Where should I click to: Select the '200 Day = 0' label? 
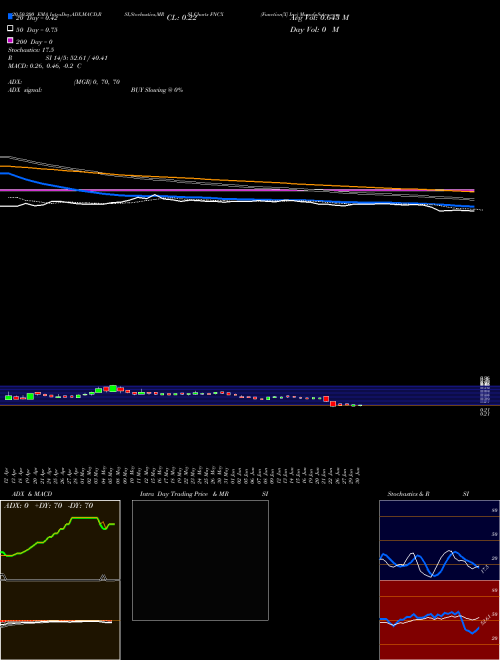coord(34,42)
